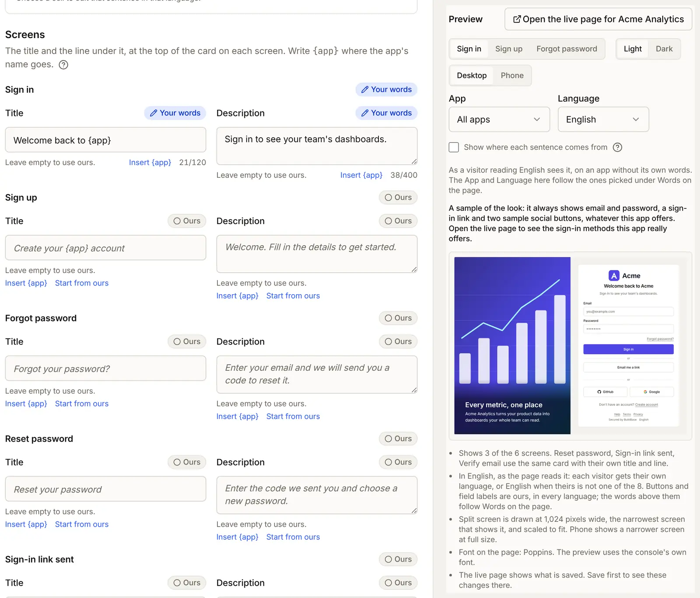The height and width of the screenshot is (598, 700).
Task: Toggle Ours pill for Sign-in link sent Description
Action: click(398, 583)
